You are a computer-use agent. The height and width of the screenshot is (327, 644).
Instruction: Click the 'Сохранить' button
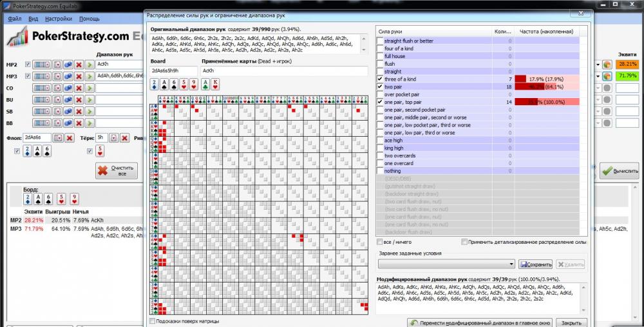(x=535, y=264)
